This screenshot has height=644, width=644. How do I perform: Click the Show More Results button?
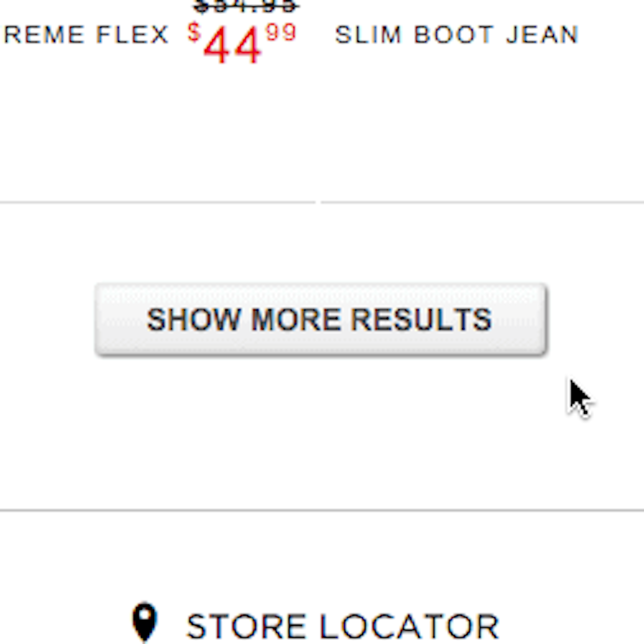[x=320, y=319]
